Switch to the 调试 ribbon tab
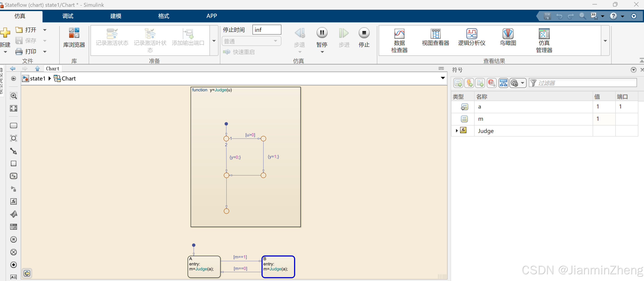The height and width of the screenshot is (281, 644). (x=68, y=16)
